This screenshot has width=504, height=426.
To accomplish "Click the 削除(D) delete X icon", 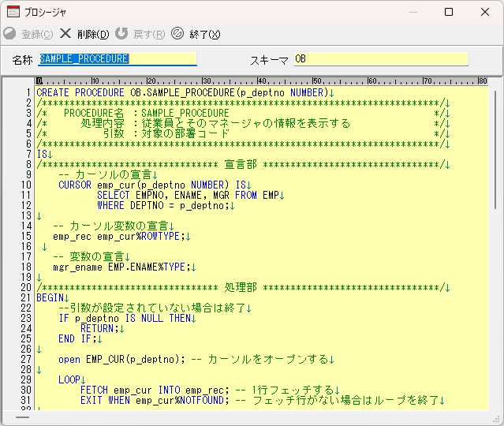I will click(x=65, y=33).
